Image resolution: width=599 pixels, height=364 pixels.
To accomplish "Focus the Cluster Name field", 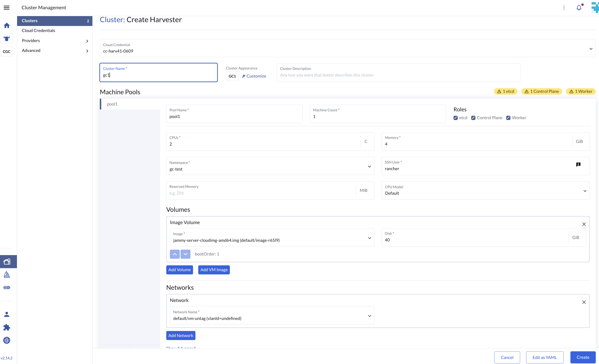I will pyautogui.click(x=158, y=72).
